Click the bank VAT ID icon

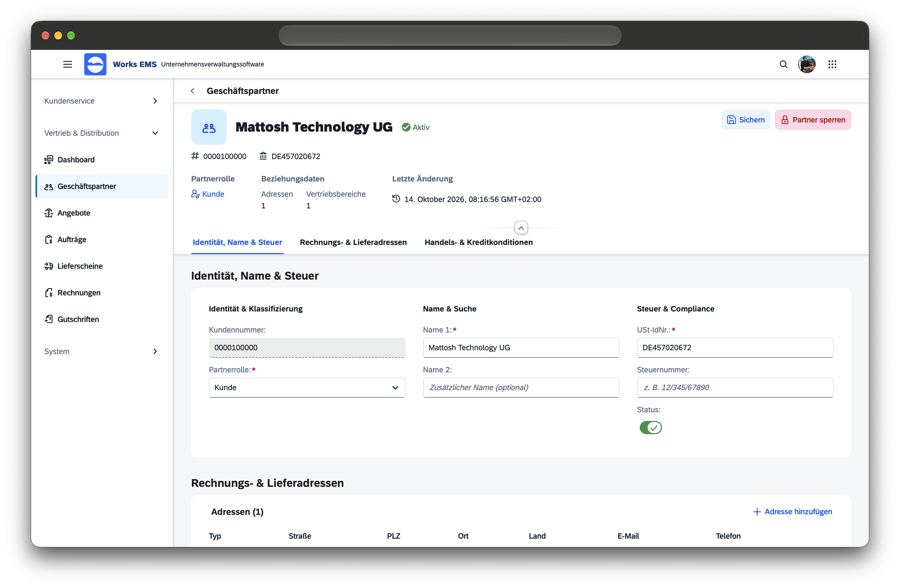[x=263, y=156]
